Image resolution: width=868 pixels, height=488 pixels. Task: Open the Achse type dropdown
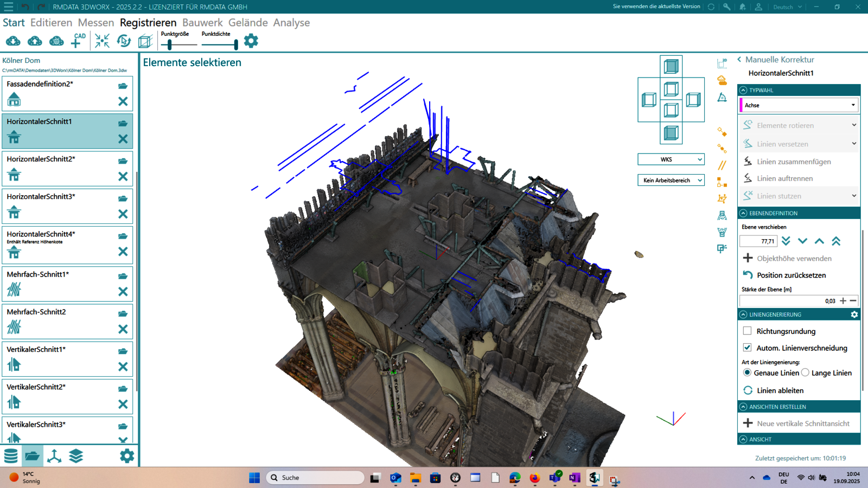(x=799, y=105)
